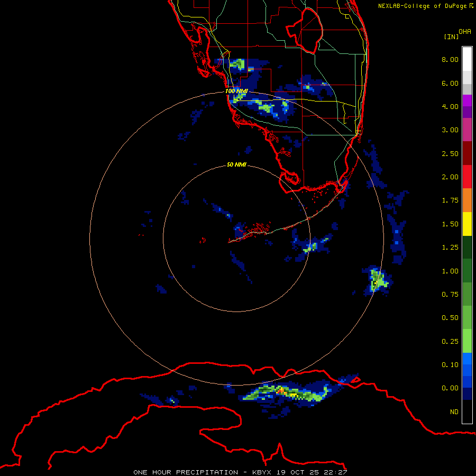Click the ND legend label

tap(454, 412)
